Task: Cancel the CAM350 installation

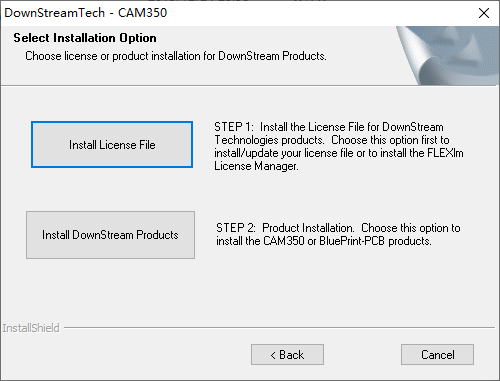Action: [437, 354]
